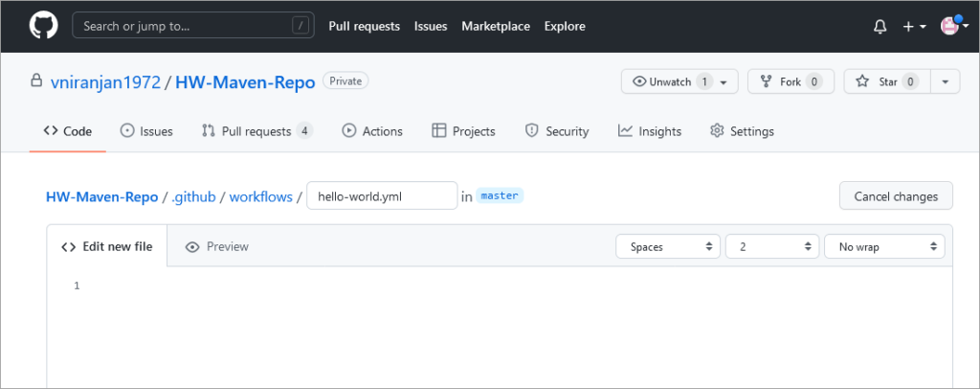Select the Preview tab

[217, 246]
